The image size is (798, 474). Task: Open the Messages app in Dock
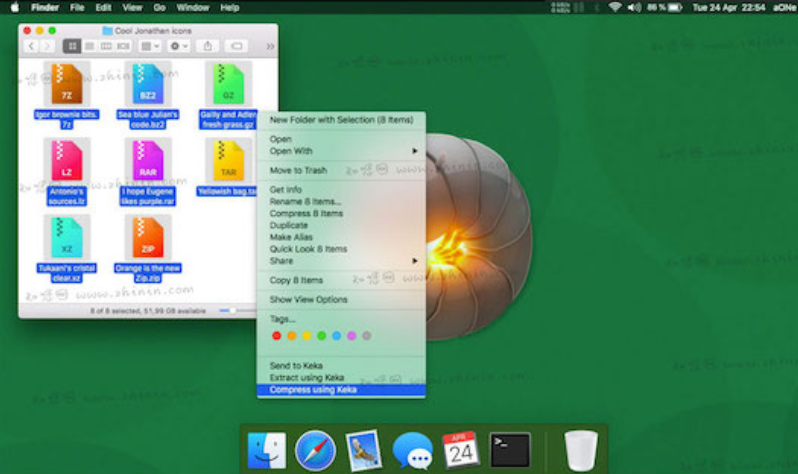click(x=412, y=450)
